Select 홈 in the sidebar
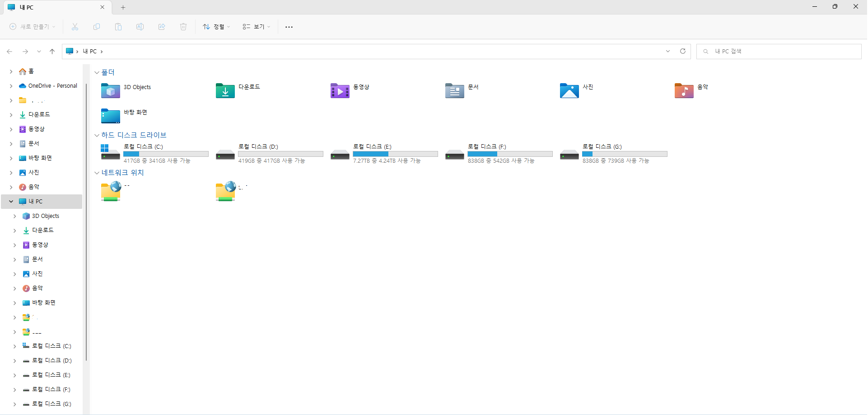The image size is (868, 415). (31, 71)
